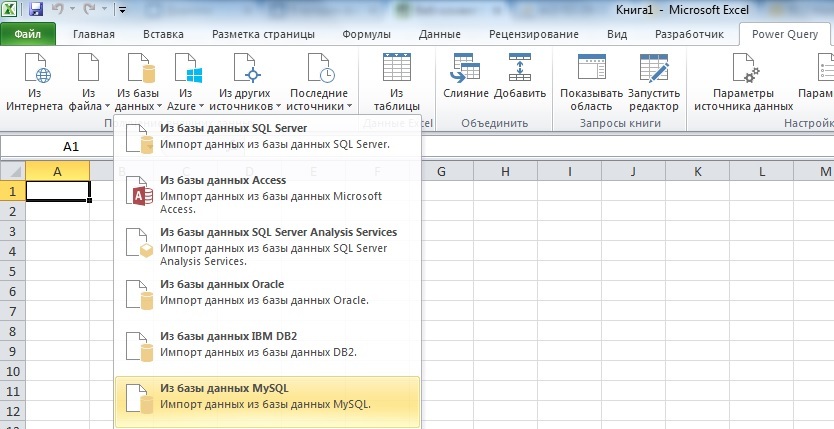
Task: Expand the Из Azure source menu
Action: coord(185,82)
